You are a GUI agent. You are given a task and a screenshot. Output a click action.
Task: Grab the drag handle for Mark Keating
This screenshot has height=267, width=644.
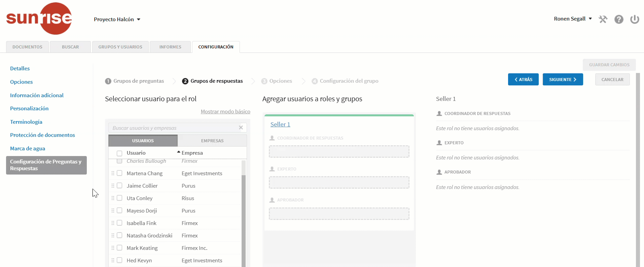tap(113, 248)
